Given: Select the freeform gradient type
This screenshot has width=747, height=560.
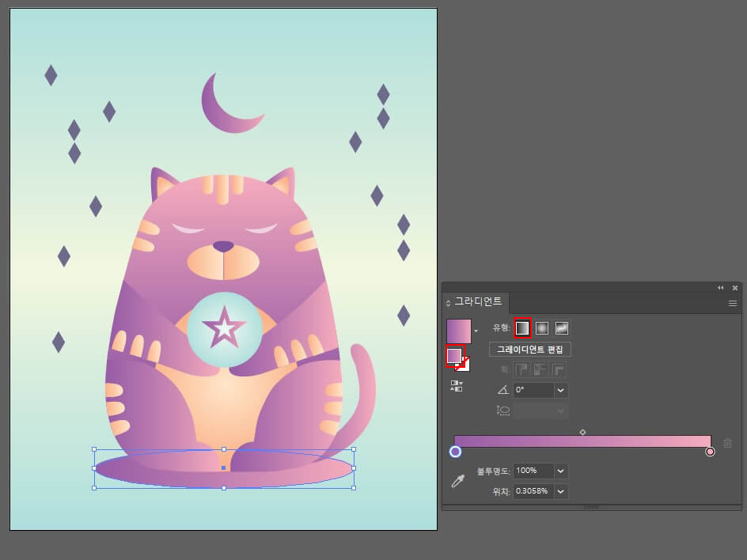Looking at the screenshot, I should tap(562, 328).
